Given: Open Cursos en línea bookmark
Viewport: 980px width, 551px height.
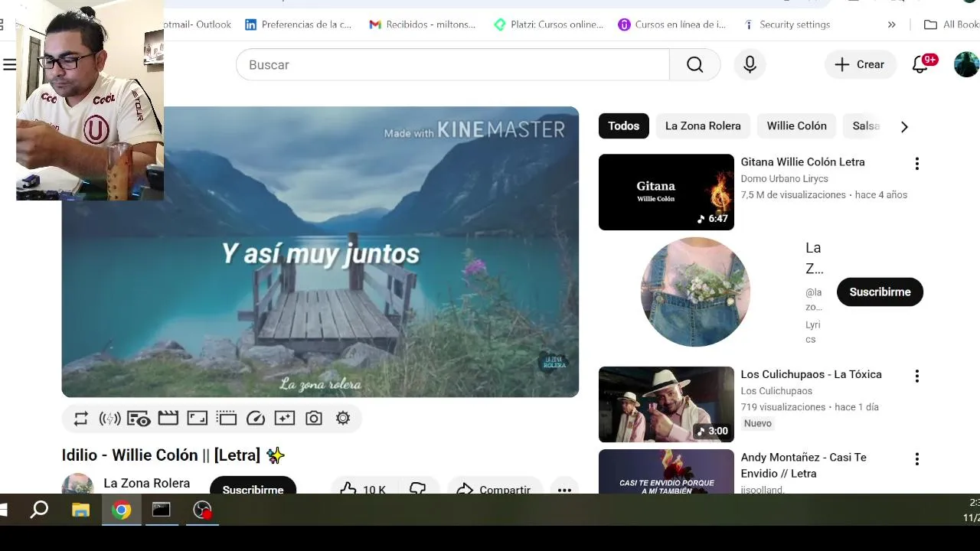Looking at the screenshot, I should click(672, 24).
